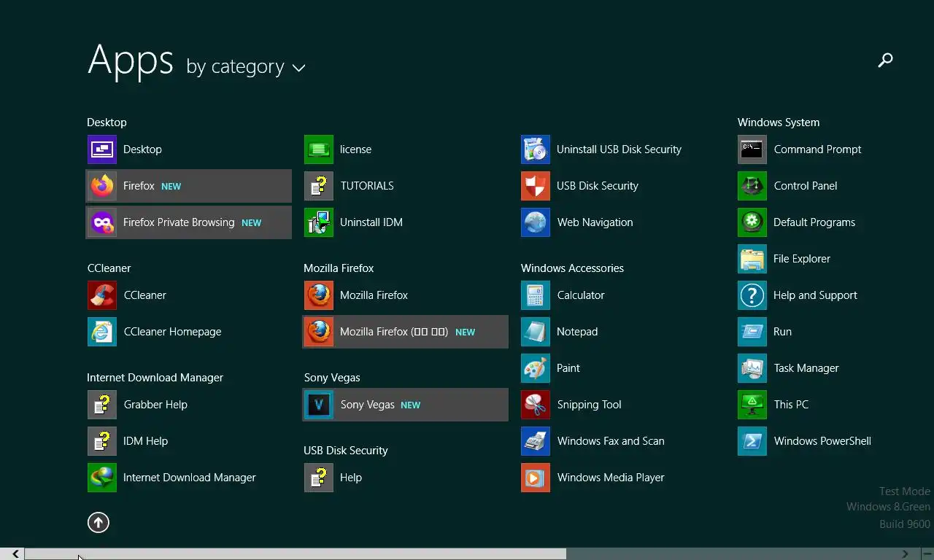Select Windows Accessories category heading
The width and height of the screenshot is (934, 560).
[572, 268]
